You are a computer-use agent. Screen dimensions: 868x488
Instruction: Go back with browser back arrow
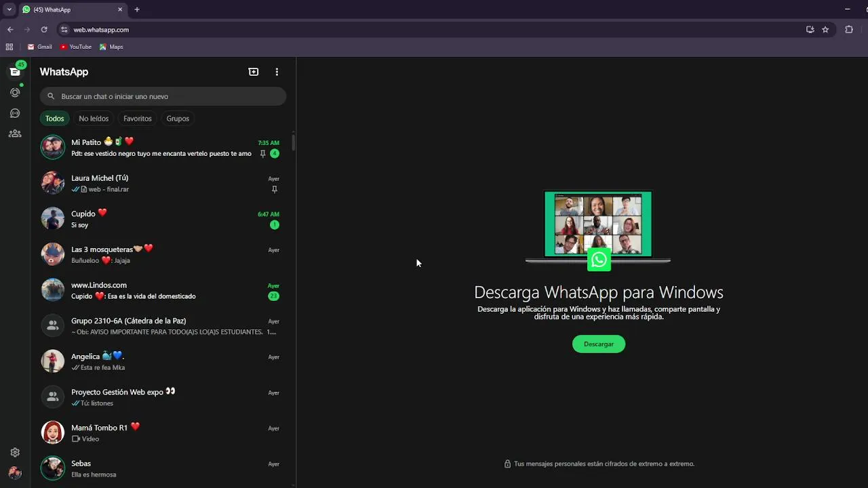(x=10, y=30)
